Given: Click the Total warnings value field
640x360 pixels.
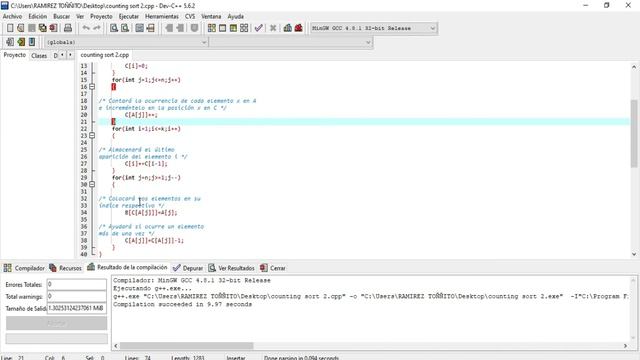Looking at the screenshot, I should [77, 296].
